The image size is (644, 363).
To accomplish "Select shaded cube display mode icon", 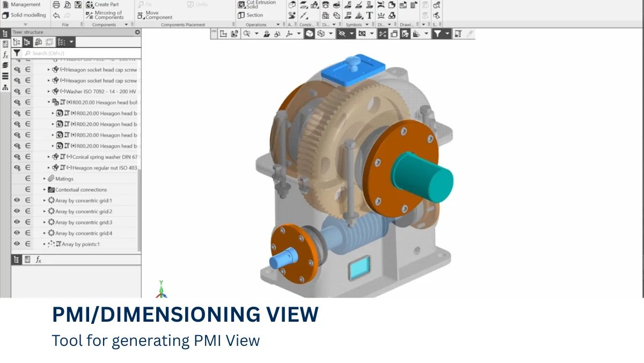I will [x=310, y=34].
